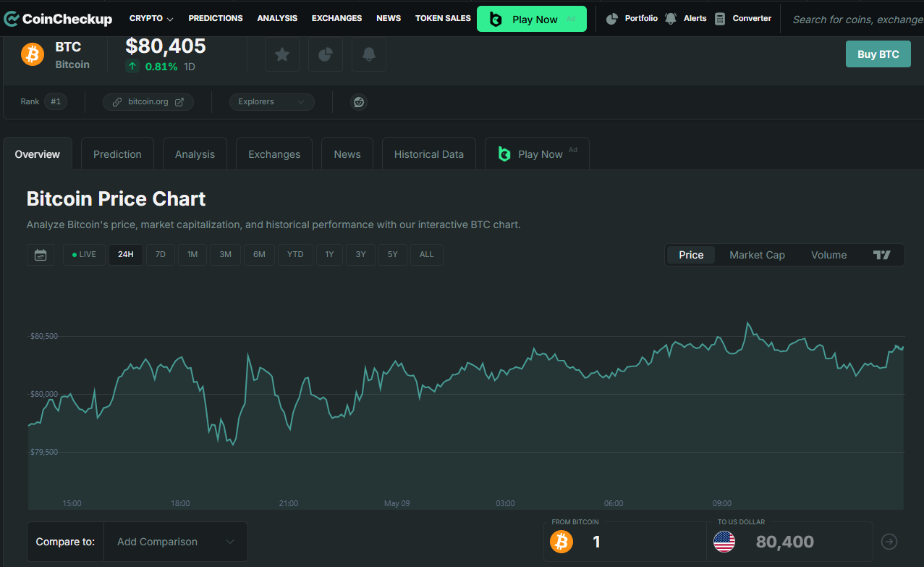Select the 5Y time range

392,255
